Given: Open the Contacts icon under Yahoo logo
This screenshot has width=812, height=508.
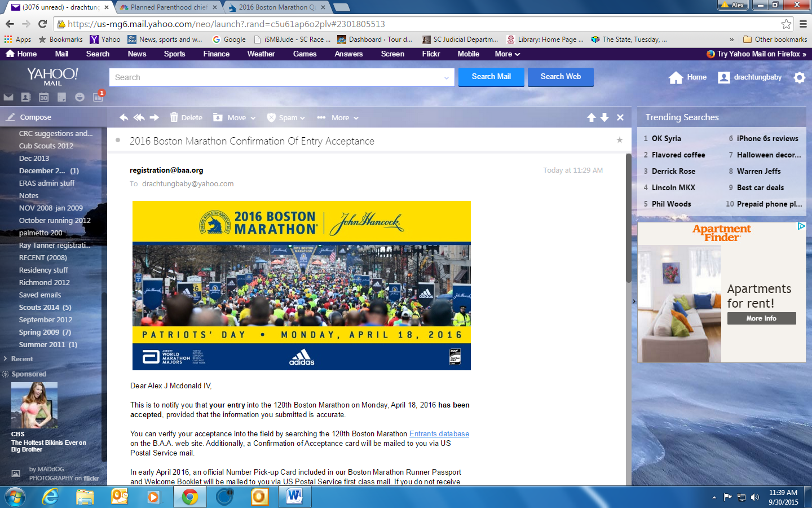Looking at the screenshot, I should pos(26,97).
